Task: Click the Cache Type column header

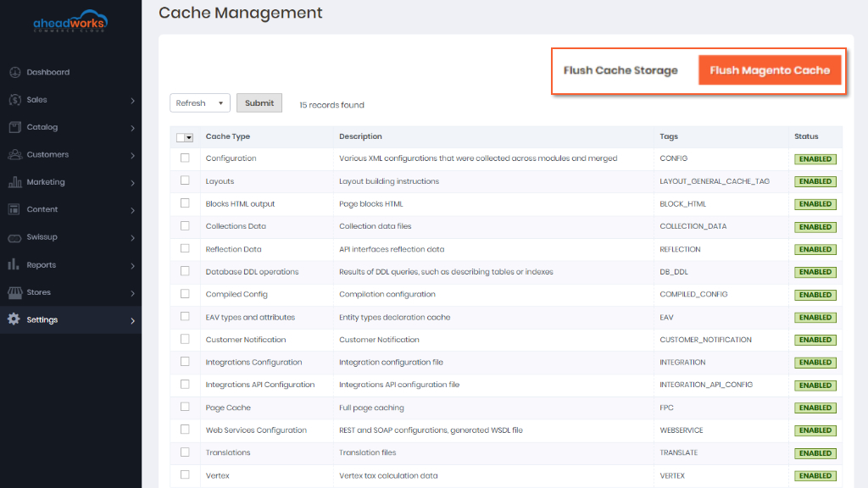Action: 227,136
